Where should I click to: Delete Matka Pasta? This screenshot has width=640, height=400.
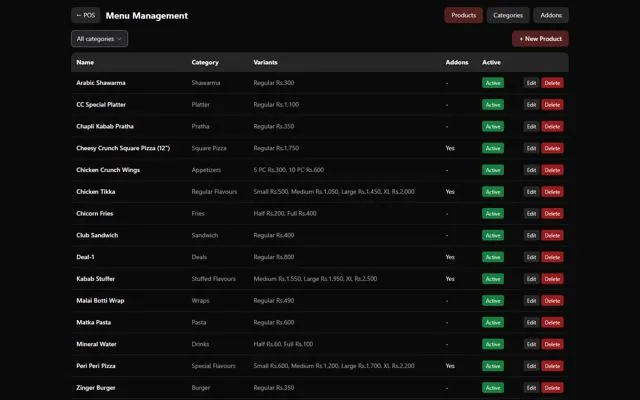(x=552, y=322)
